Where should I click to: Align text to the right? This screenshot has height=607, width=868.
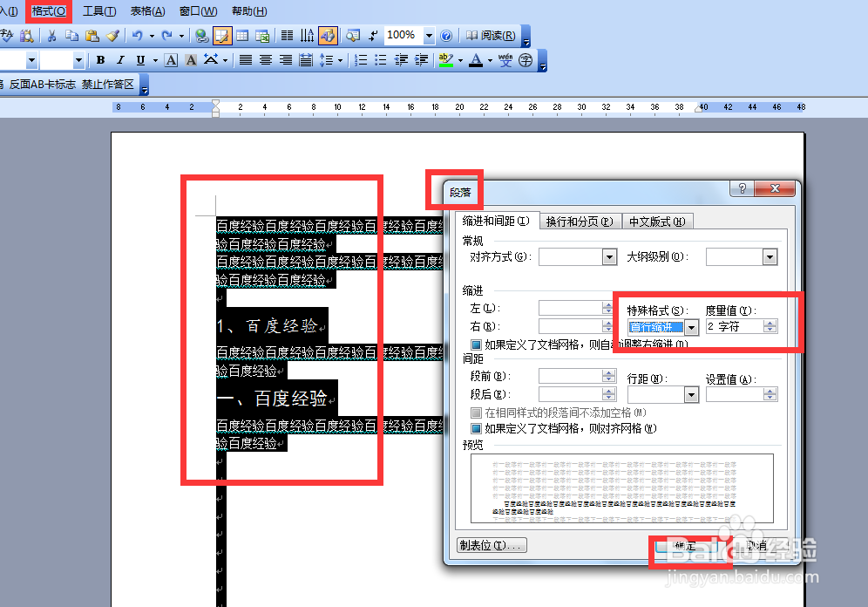286,60
